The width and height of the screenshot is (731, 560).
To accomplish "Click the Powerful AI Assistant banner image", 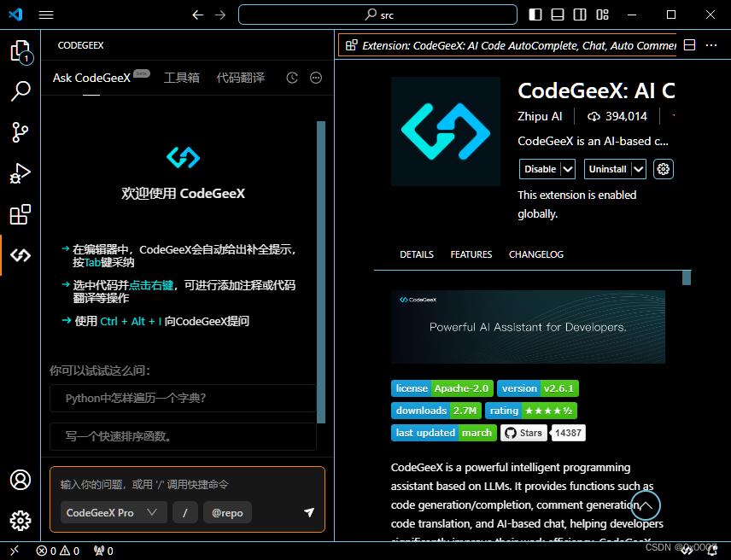I will pos(528,327).
